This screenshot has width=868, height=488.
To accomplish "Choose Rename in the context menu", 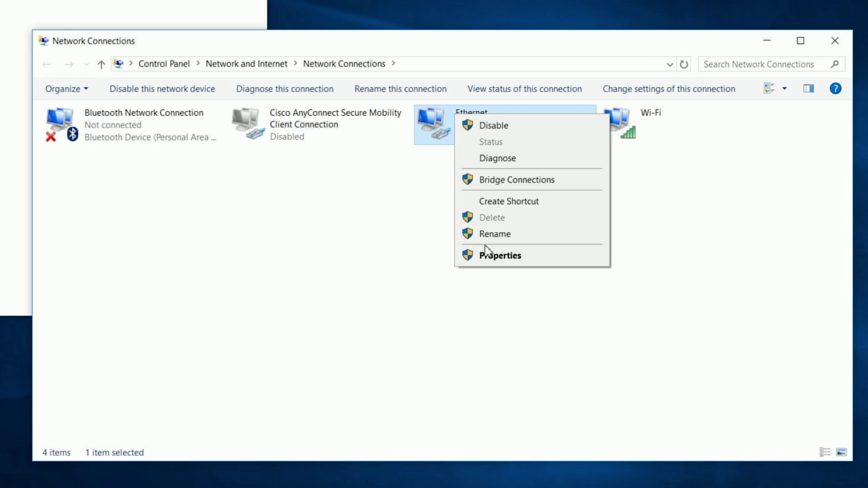I will pos(495,234).
